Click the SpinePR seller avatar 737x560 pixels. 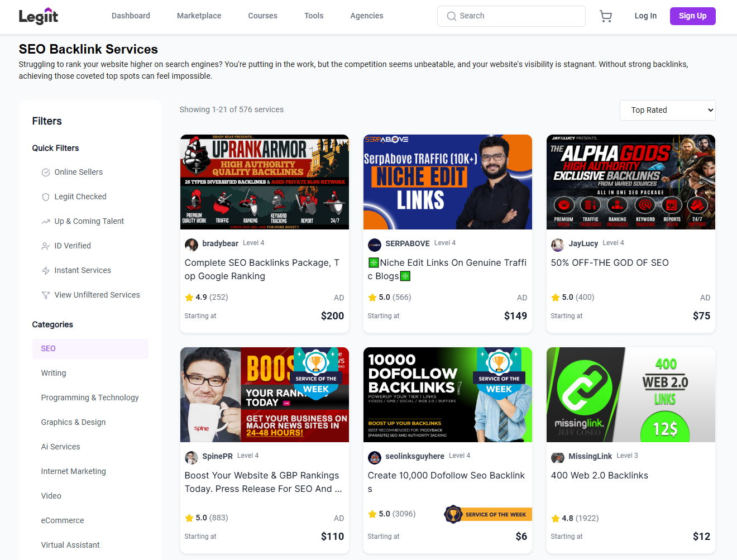click(x=192, y=457)
